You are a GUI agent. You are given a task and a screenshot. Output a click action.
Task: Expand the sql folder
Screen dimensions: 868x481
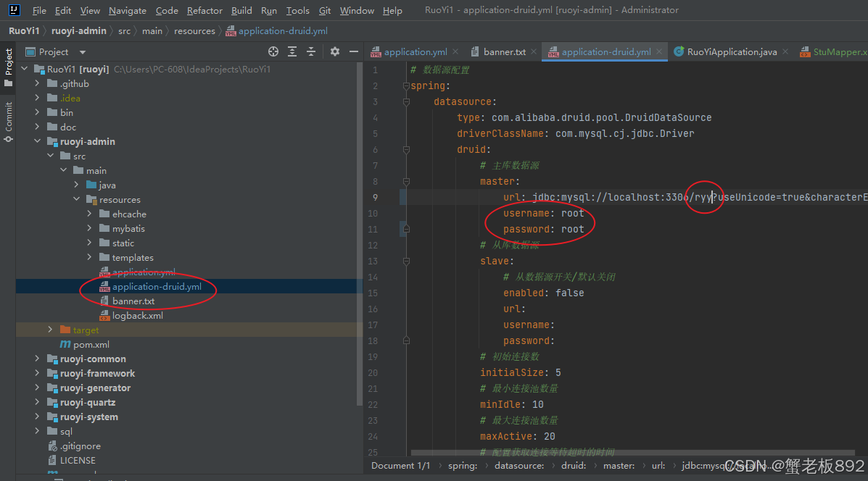click(x=37, y=431)
